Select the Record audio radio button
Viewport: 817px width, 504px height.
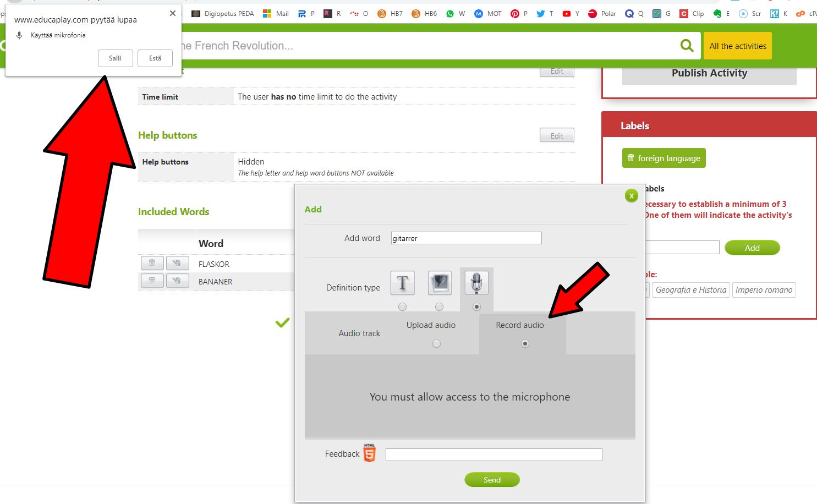click(x=525, y=344)
